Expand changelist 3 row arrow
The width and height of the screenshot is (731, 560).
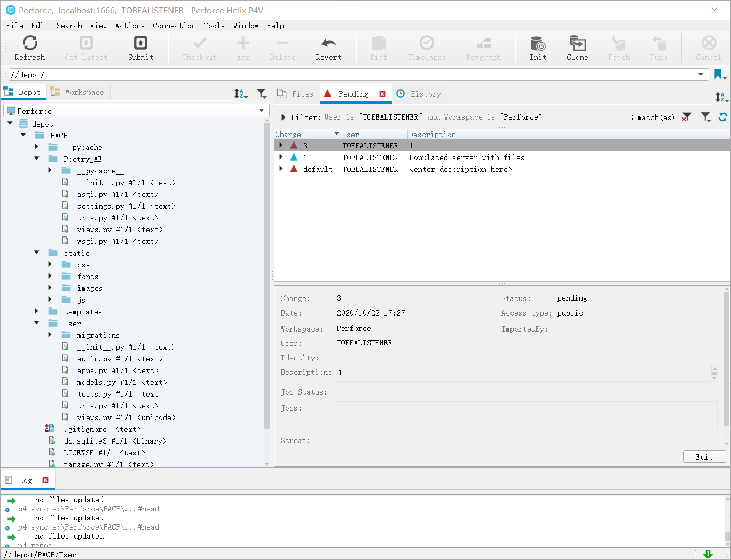[x=281, y=145]
